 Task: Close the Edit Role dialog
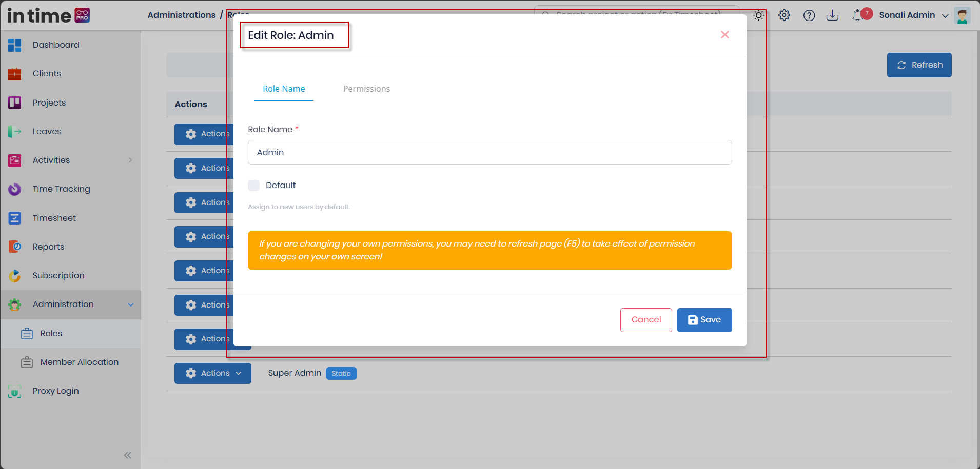pyautogui.click(x=725, y=35)
